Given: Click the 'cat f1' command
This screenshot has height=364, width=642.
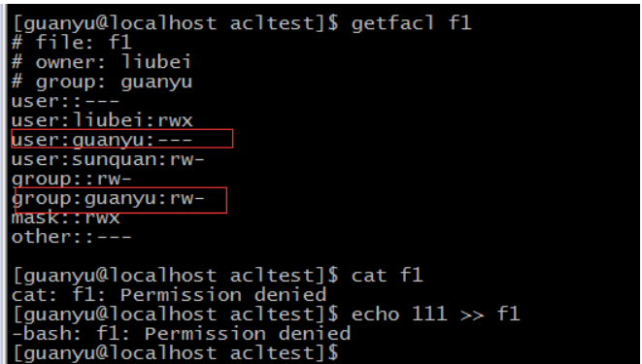Looking at the screenshot, I should coord(387,275).
